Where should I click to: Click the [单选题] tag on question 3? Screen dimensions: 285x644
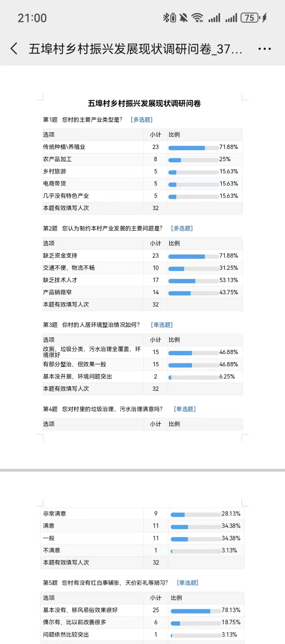[162, 325]
